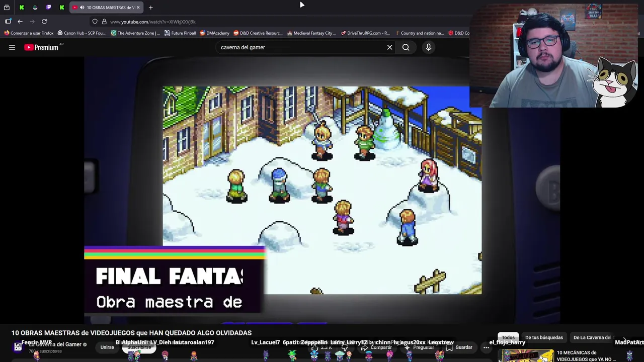Image resolution: width=644 pixels, height=362 pixels.
Task: Open 'Country and nation na...' bookmark
Action: click(419, 33)
